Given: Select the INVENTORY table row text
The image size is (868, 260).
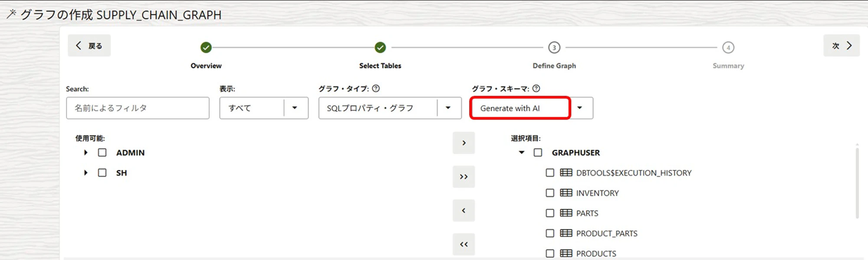Looking at the screenshot, I should pyautogui.click(x=597, y=193).
